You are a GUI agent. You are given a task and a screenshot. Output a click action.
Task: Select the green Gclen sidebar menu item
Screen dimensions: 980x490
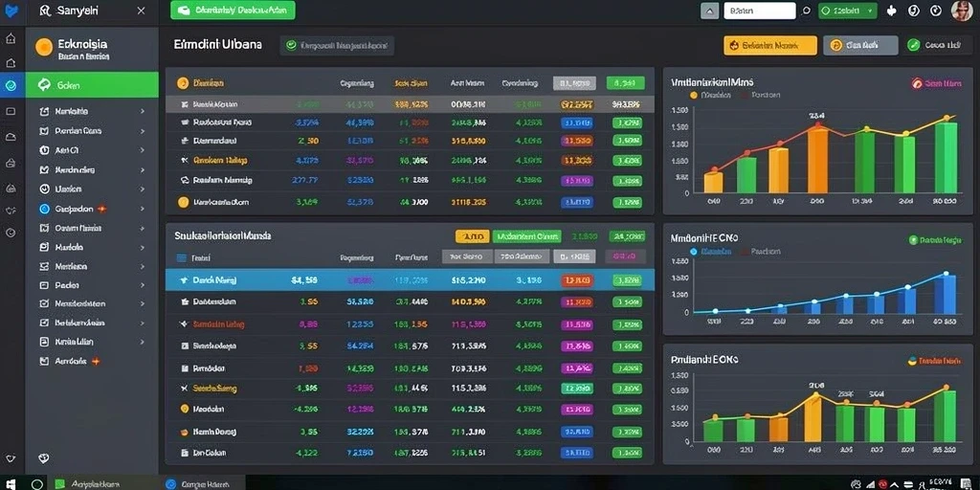(x=92, y=85)
